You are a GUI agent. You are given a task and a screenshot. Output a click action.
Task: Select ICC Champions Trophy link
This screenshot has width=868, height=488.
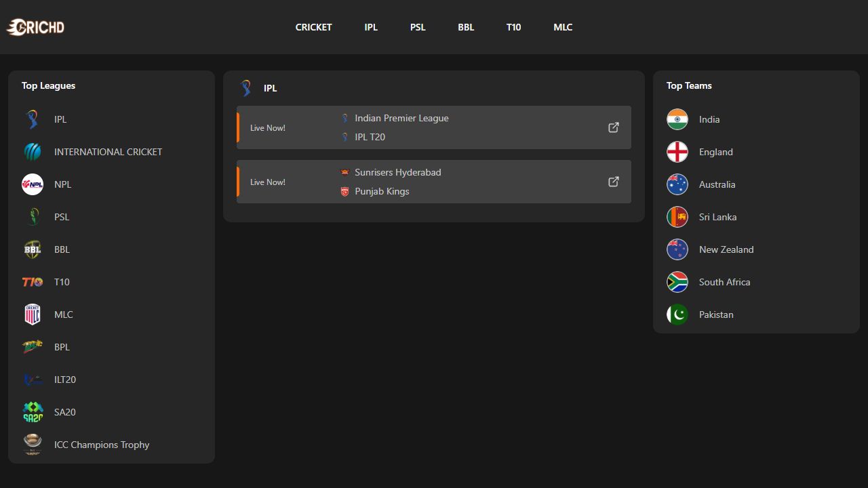point(102,445)
